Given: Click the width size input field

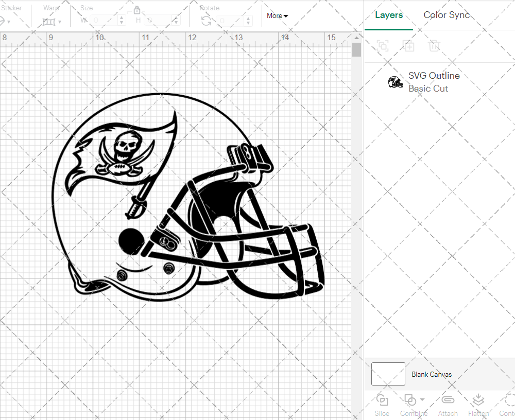Looking at the screenshot, I should pos(104,21).
